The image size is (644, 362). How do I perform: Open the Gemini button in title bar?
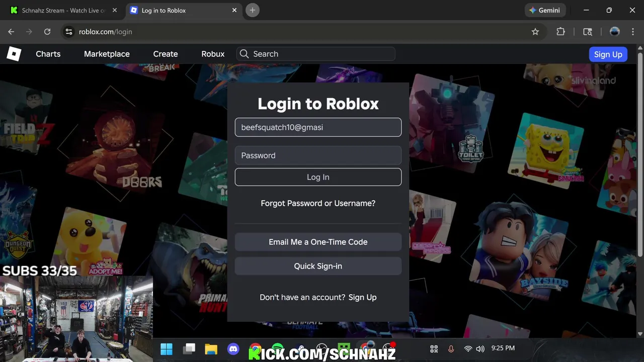click(545, 10)
